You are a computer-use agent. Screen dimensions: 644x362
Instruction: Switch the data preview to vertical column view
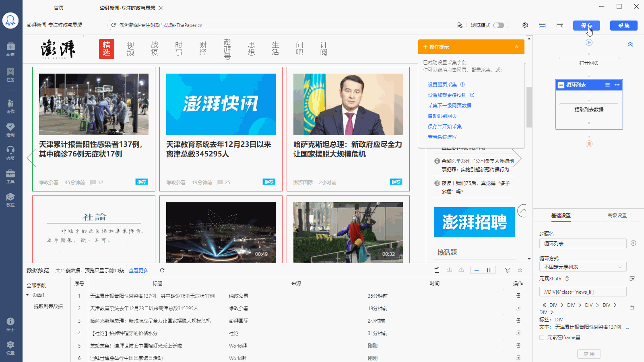(x=489, y=270)
